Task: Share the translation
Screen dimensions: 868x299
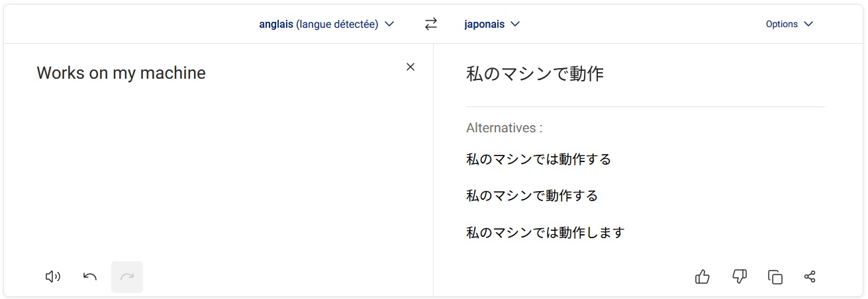Action: coord(810,277)
